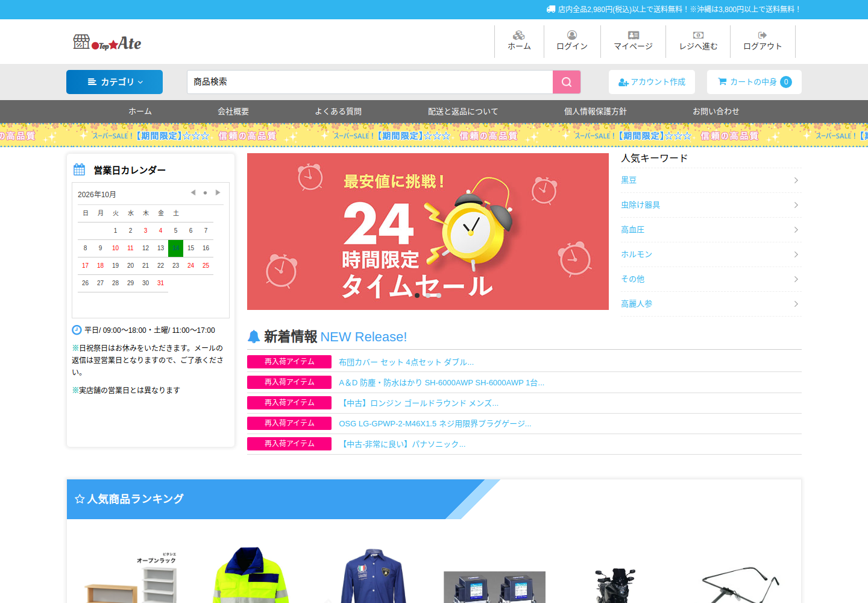The height and width of the screenshot is (603, 868).
Task: Open 個人情報保護方針 menu item
Action: click(x=596, y=112)
